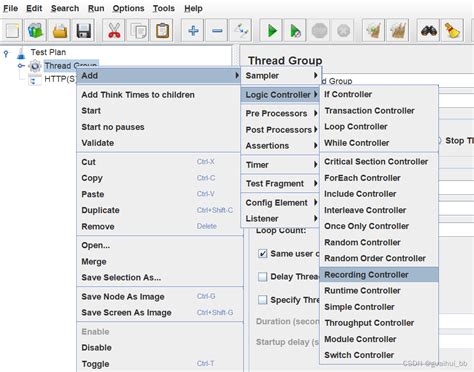This screenshot has width=474, height=372.
Task: Click the green Start play toolbar icon
Action: pos(272,31)
